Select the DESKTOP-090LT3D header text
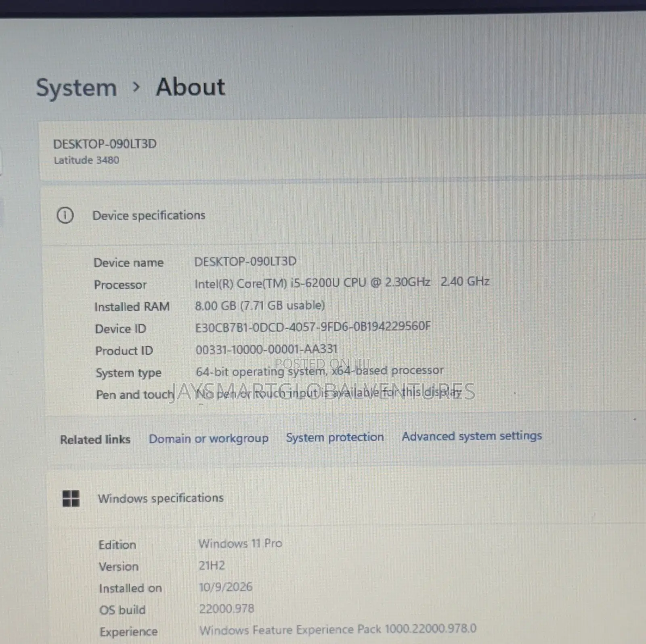Viewport: 646px width, 644px height. (105, 144)
